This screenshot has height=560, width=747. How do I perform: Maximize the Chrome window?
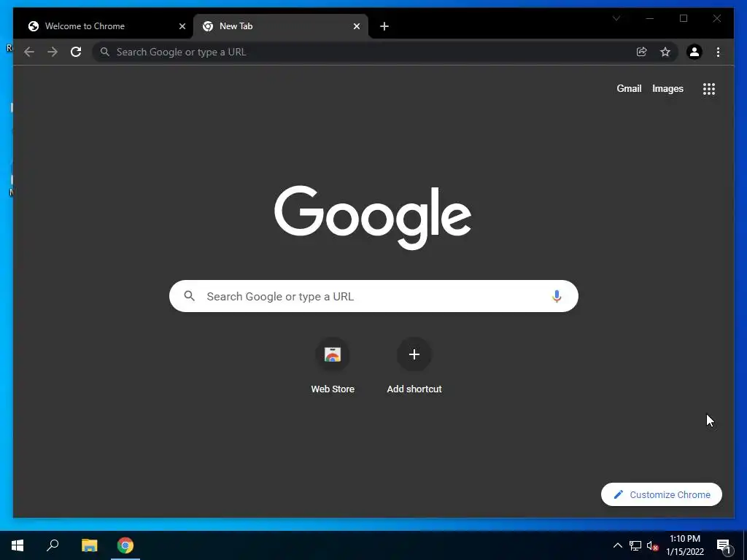pos(683,18)
